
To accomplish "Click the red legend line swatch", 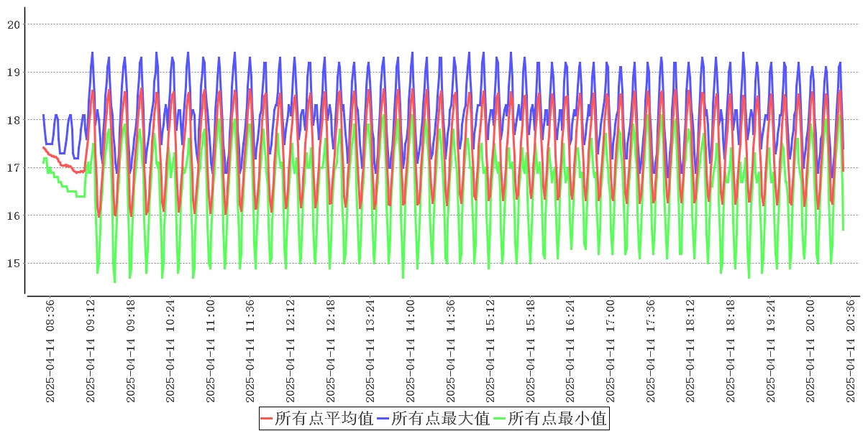I will pos(267,418).
